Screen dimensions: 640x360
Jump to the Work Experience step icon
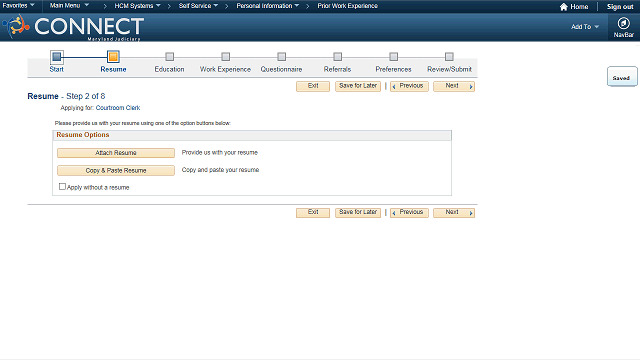[x=225, y=56]
